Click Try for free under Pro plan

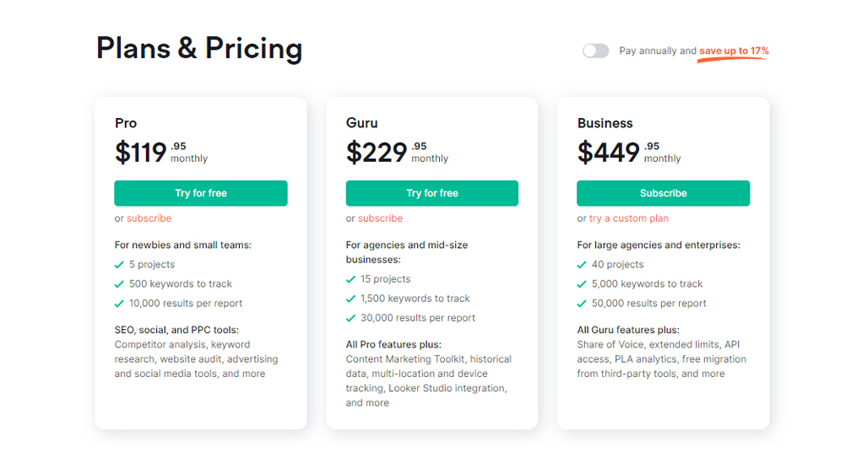[x=201, y=193]
